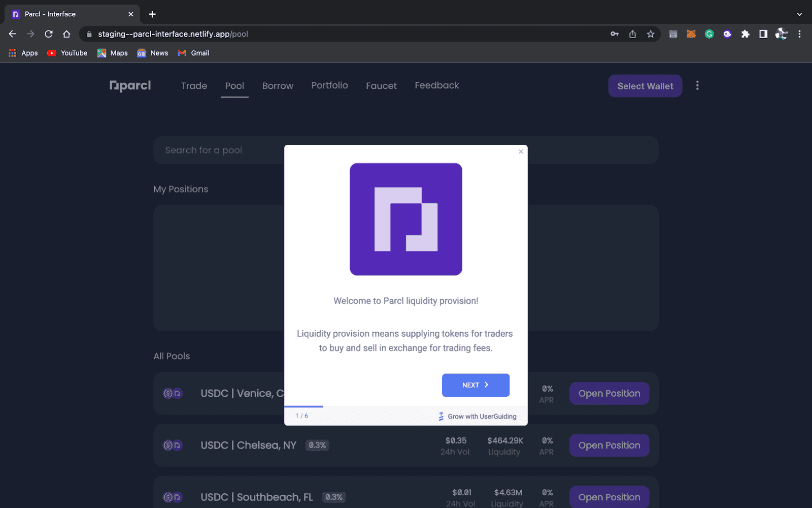Image resolution: width=812 pixels, height=508 pixels.
Task: Open Position for USDC | Venice pool
Action: click(609, 393)
